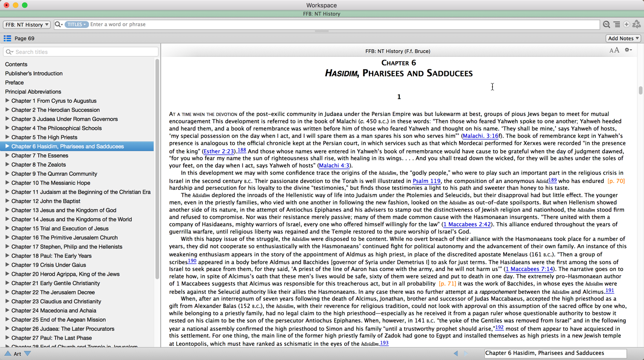Open footnote 191
This screenshot has height=360, width=644.
tap(610, 290)
